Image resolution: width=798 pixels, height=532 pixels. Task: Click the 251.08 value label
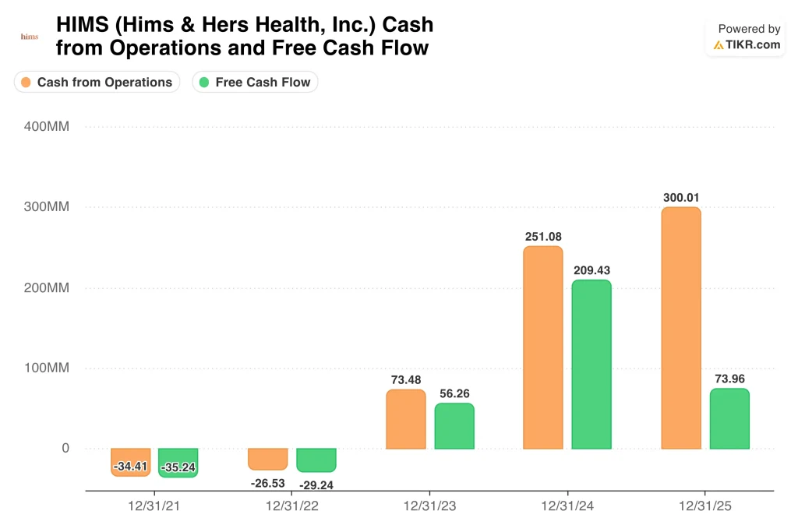click(543, 237)
